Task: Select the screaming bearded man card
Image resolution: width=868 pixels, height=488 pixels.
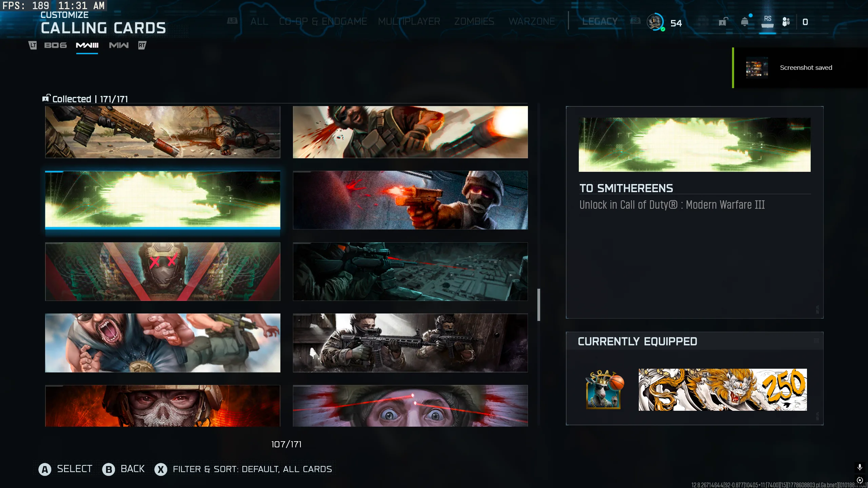Action: [163, 343]
